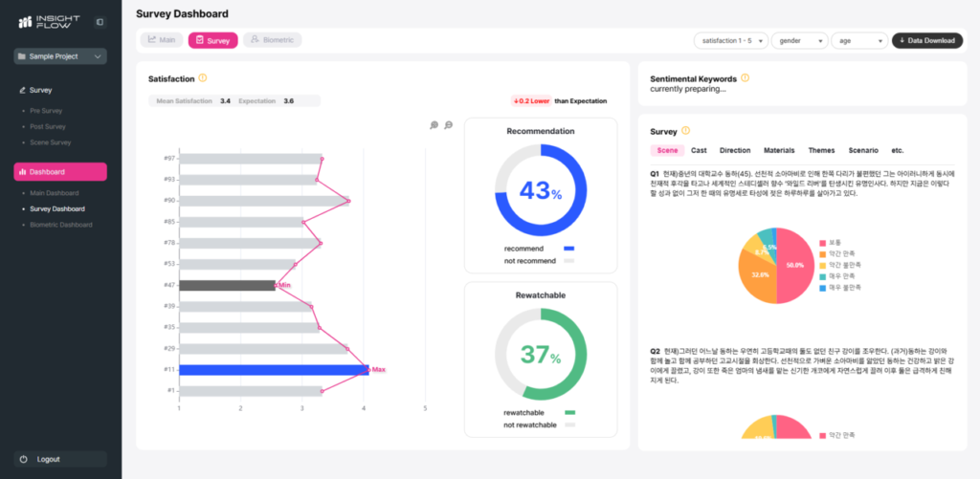Open Pre Survey in sidebar
The image size is (980, 479).
click(x=47, y=111)
